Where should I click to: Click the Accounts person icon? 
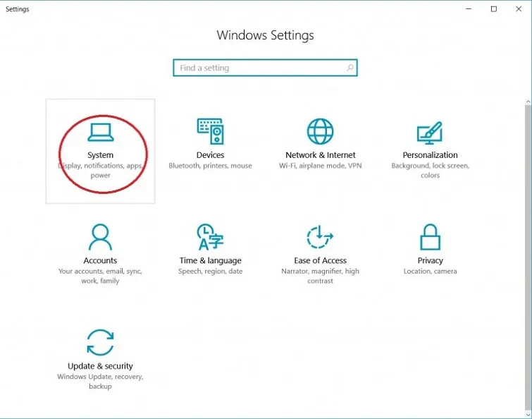tap(100, 237)
